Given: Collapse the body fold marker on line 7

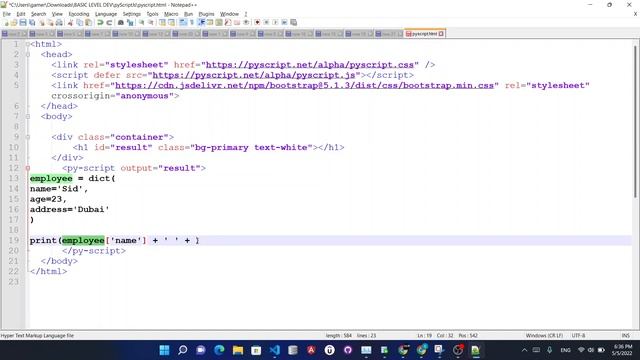Looking at the screenshot, I should point(28,116).
